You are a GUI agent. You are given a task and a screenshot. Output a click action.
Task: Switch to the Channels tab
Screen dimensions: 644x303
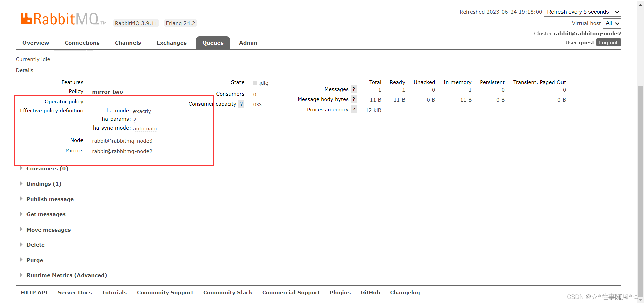[128, 43]
